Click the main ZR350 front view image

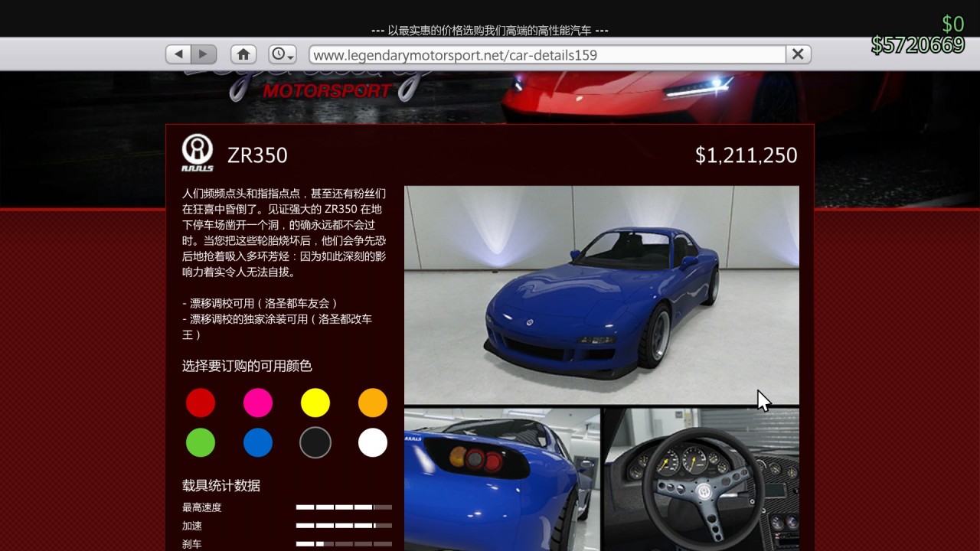pyautogui.click(x=602, y=295)
